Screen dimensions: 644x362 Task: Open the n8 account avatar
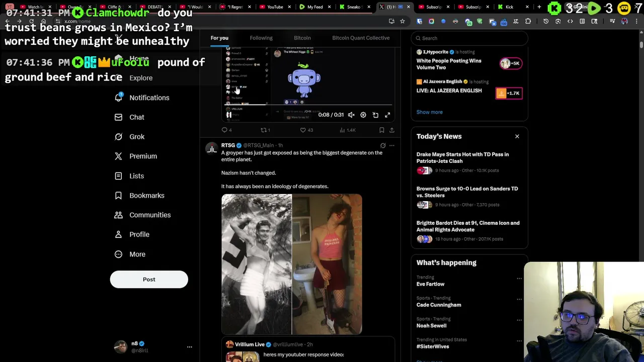pos(121,347)
